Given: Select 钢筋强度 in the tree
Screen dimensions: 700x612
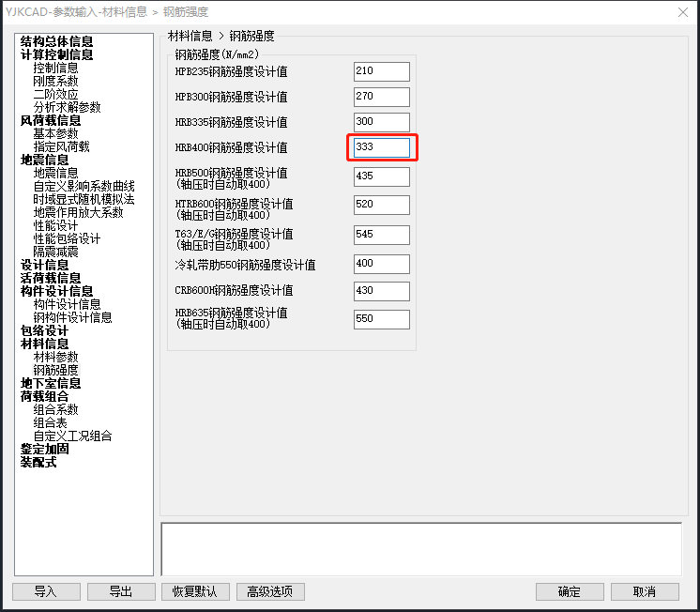Looking at the screenshot, I should point(55,370).
